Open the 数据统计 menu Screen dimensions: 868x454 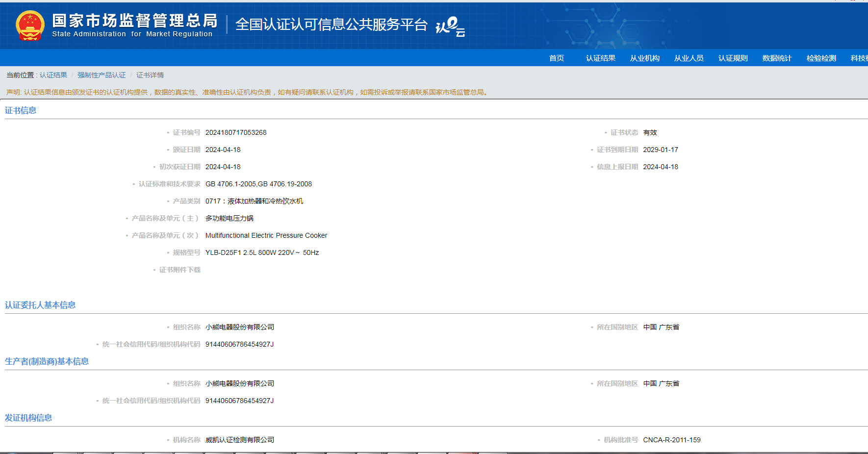click(777, 58)
